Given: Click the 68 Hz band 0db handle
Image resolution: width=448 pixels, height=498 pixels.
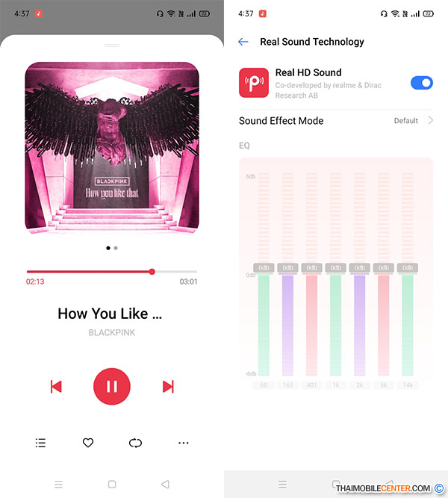Looking at the screenshot, I should (x=264, y=268).
